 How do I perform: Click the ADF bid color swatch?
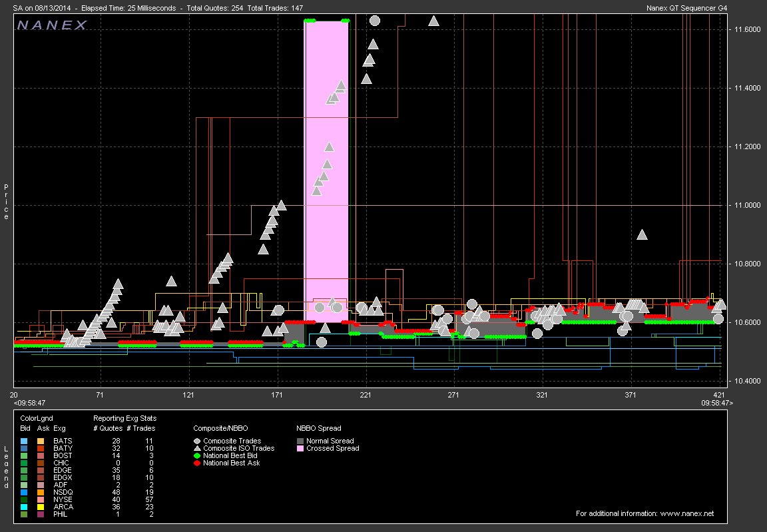click(24, 485)
